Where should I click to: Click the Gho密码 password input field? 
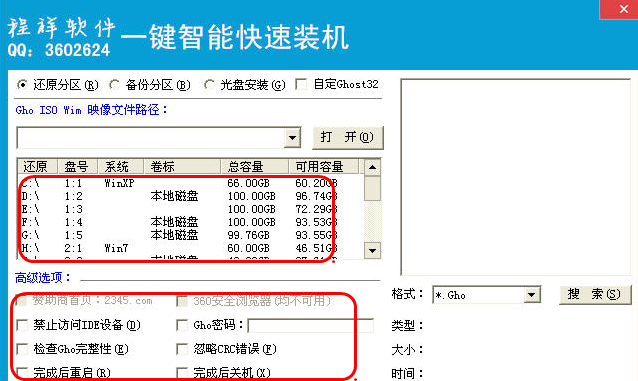[310, 325]
